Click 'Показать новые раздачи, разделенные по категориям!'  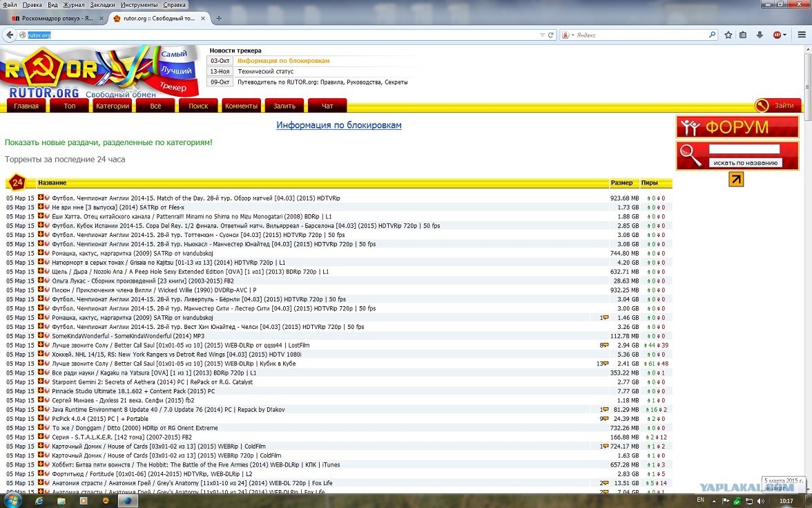(x=109, y=142)
